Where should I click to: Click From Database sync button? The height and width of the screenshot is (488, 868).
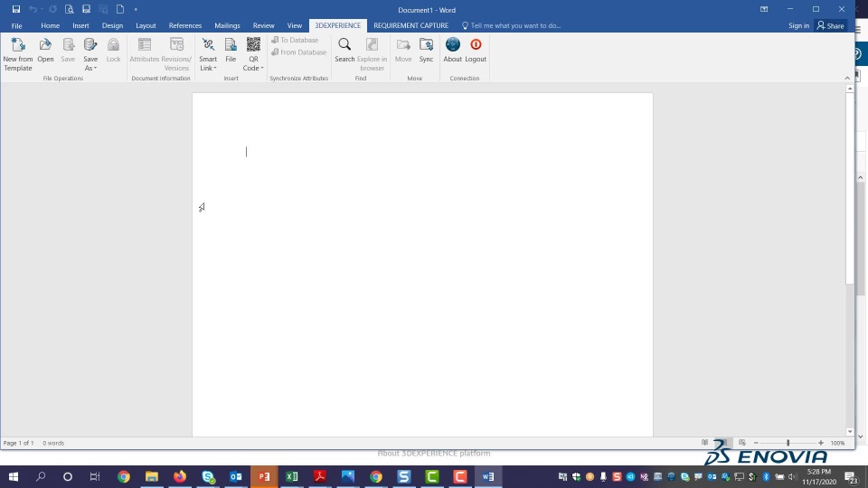[299, 52]
